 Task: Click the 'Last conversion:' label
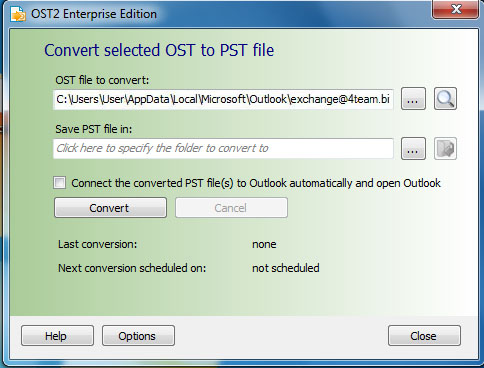98,244
